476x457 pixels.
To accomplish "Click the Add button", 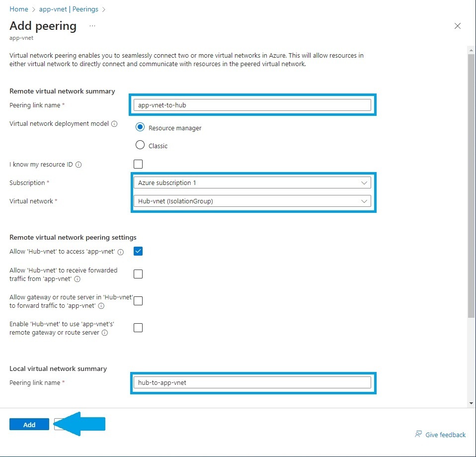I will point(29,424).
